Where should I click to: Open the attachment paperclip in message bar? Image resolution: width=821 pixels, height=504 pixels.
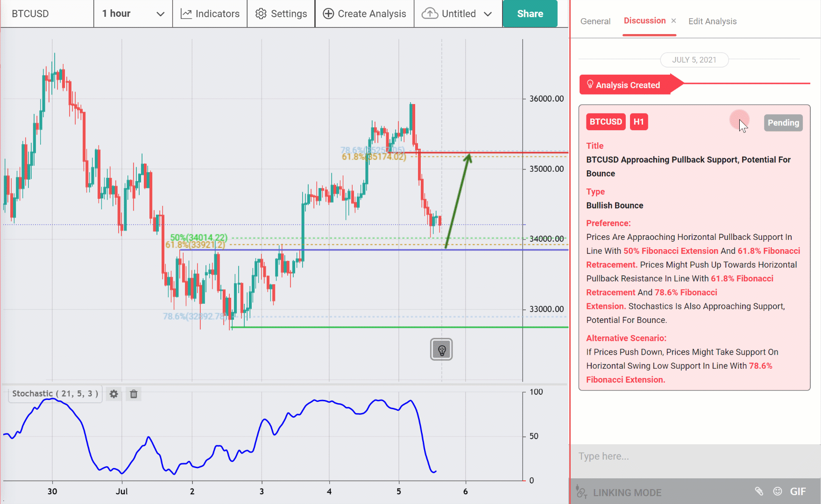[x=759, y=491]
